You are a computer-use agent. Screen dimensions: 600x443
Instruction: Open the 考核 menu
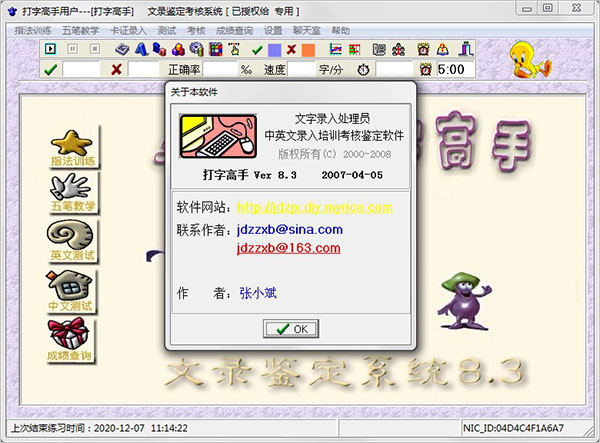[196, 30]
